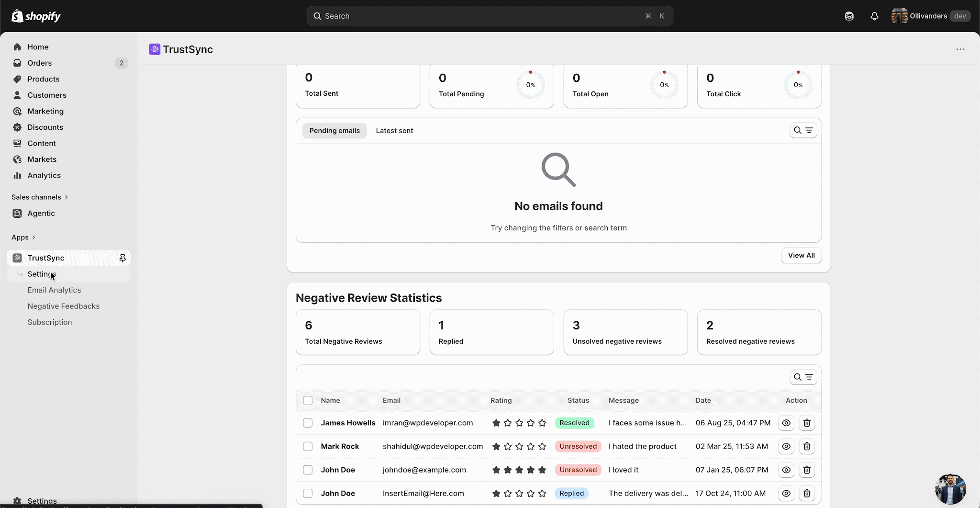Open the Home icon in sidebar
This screenshot has width=980, height=508.
(17, 47)
